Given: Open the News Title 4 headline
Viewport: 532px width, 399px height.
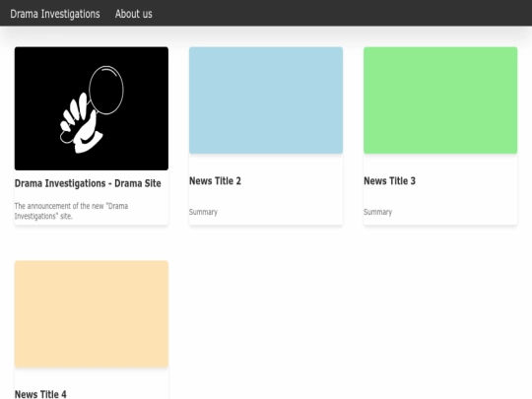Looking at the screenshot, I should (40, 394).
